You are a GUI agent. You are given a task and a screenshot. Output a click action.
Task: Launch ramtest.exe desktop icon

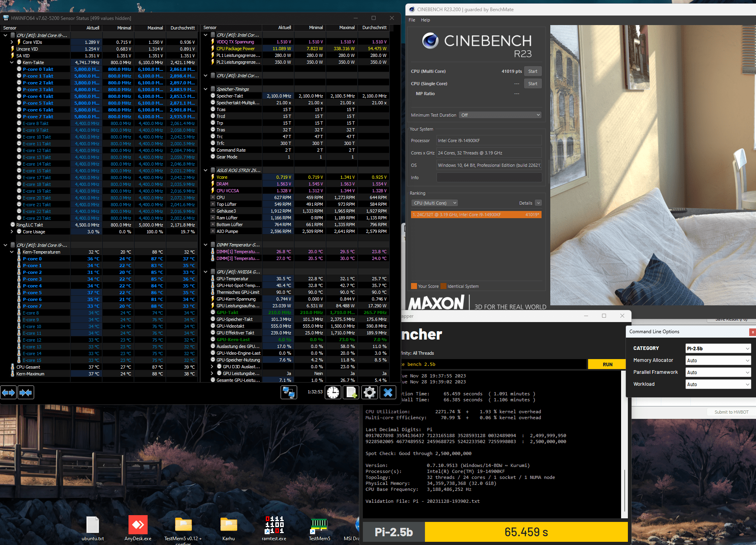pos(274,528)
